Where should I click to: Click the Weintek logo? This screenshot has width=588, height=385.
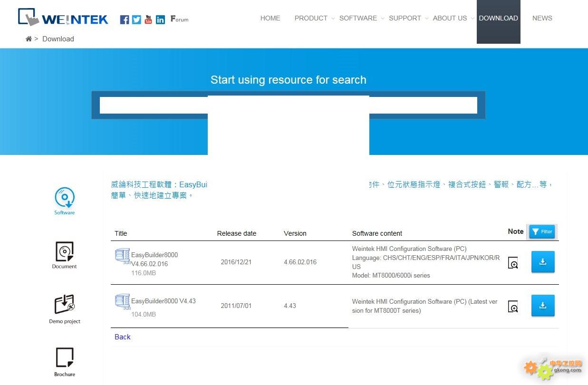[63, 17]
